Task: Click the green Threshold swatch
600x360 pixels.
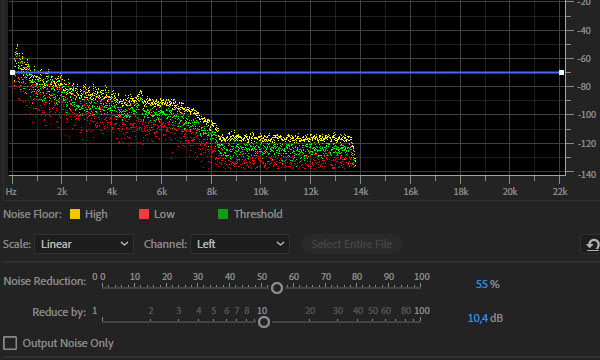Action: (223, 214)
